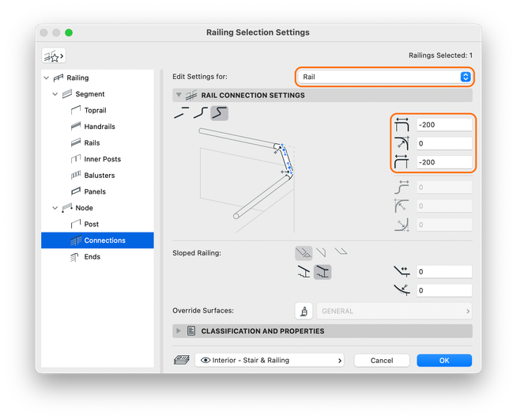
Task: Select the S-curve rail connection type icon
Action: tap(201, 113)
